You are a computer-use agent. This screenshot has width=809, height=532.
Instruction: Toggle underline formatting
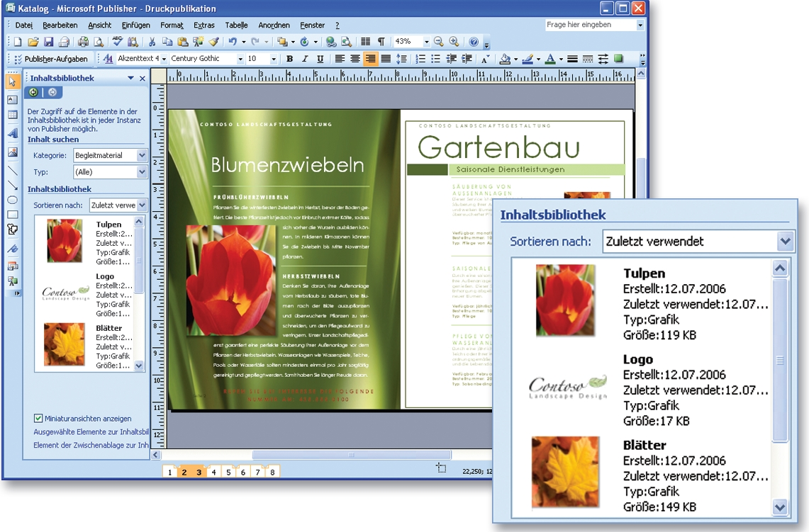[320, 59]
